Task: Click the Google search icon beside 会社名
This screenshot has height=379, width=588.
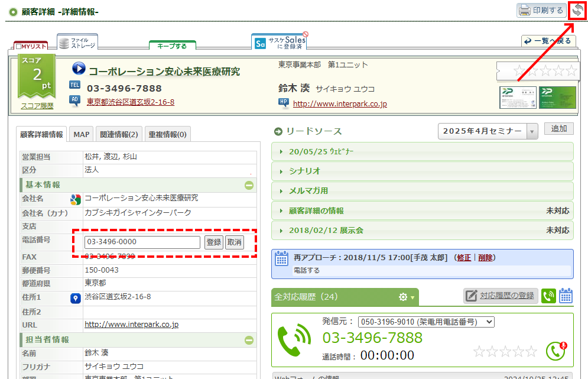Action: [76, 199]
